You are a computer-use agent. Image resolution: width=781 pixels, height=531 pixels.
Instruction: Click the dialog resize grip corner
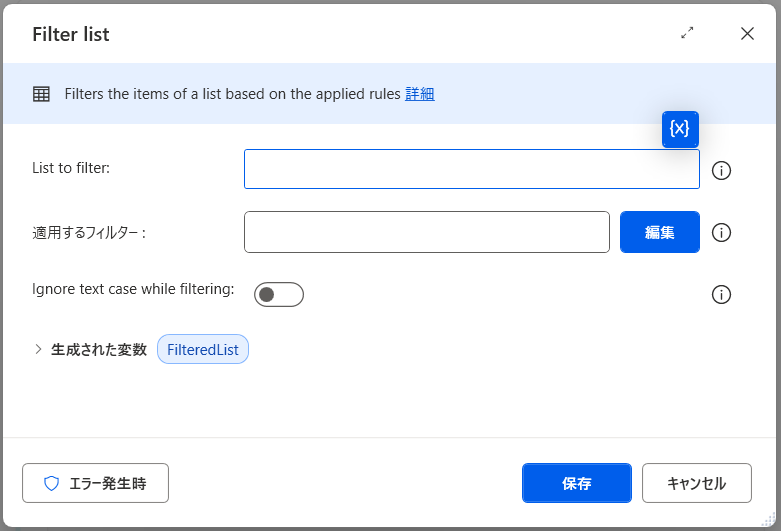pyautogui.click(x=769, y=519)
